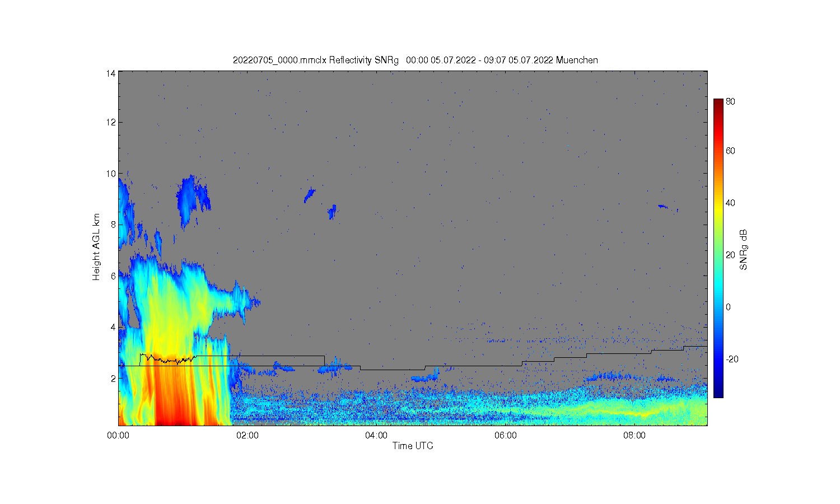Click the height tick label 14
This screenshot has width=840, height=504.
(x=111, y=73)
